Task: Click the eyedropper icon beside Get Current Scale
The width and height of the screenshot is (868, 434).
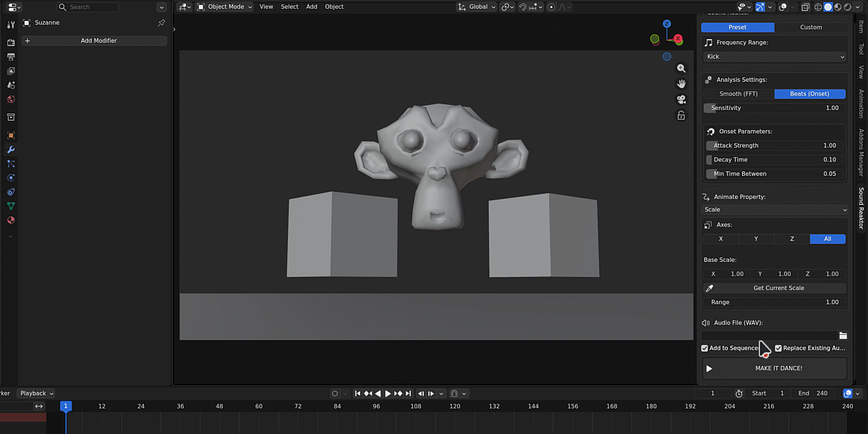Action: click(x=709, y=288)
